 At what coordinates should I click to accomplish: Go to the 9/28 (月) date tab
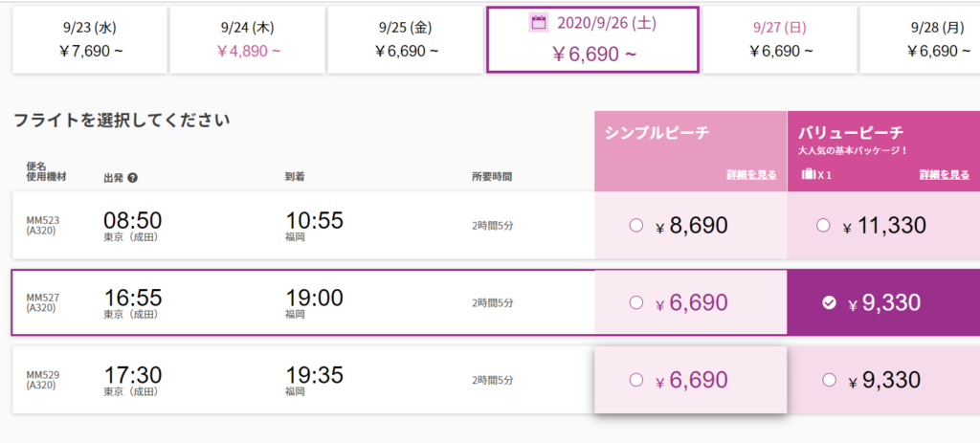click(x=924, y=39)
